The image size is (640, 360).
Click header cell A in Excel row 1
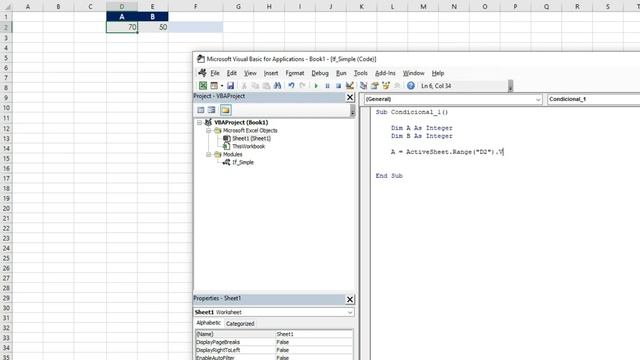pos(122,17)
